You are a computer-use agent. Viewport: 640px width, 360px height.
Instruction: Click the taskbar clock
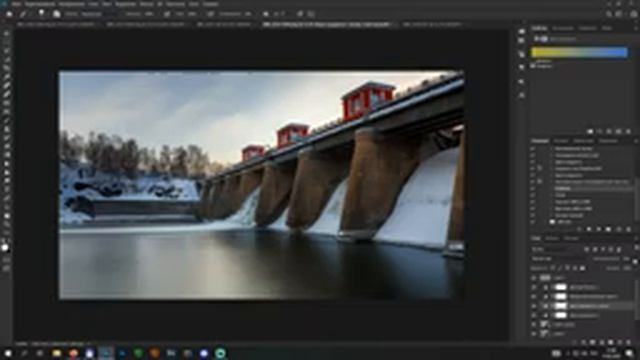pyautogui.click(x=611, y=353)
